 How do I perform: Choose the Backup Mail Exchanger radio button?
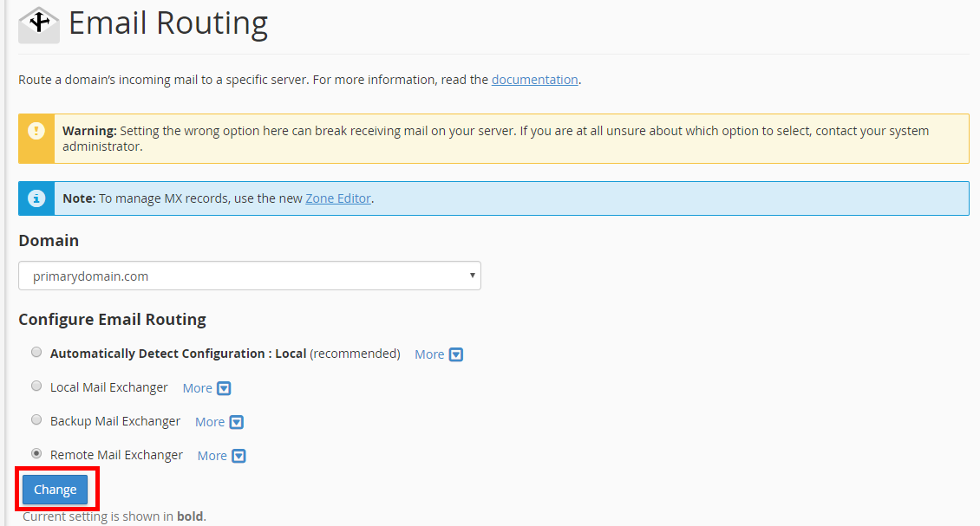pyautogui.click(x=36, y=420)
